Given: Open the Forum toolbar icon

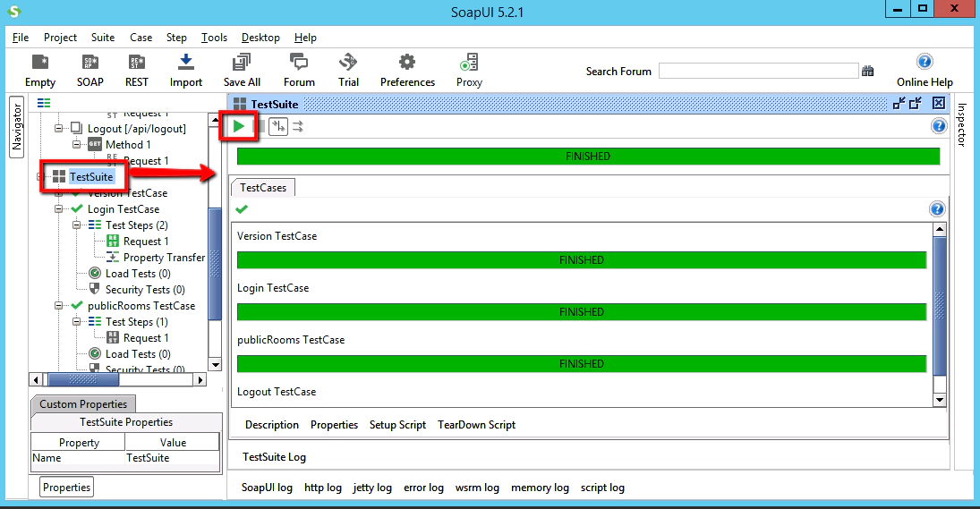Looking at the screenshot, I should (299, 71).
